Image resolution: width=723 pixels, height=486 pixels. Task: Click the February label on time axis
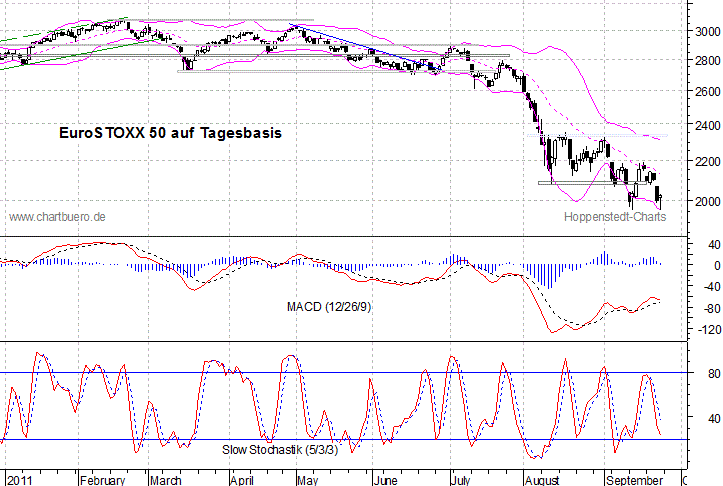tap(102, 480)
